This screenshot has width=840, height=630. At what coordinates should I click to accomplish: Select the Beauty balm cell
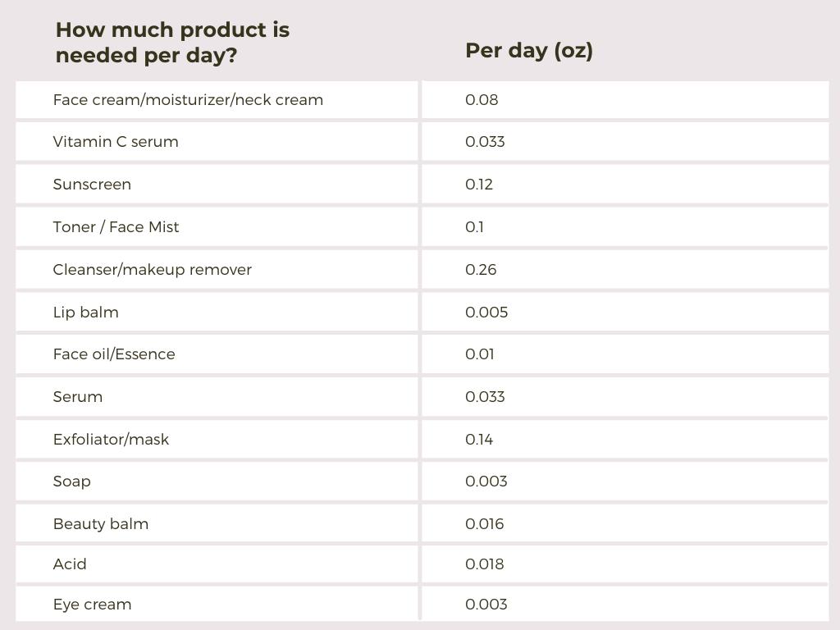click(x=101, y=524)
